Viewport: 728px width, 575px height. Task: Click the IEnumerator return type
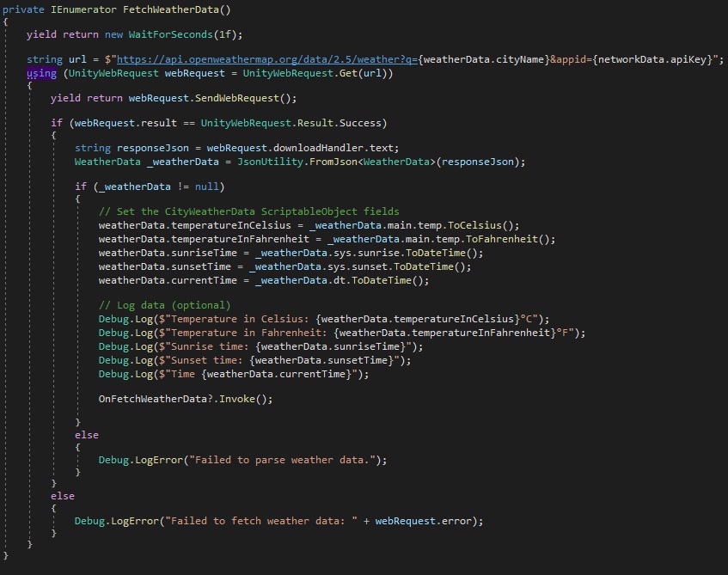(x=83, y=9)
